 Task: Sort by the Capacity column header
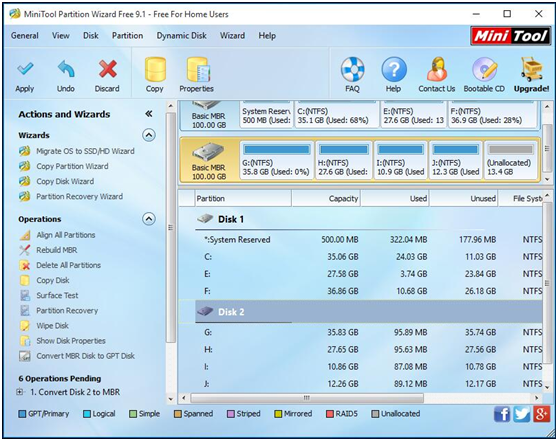(x=326, y=198)
